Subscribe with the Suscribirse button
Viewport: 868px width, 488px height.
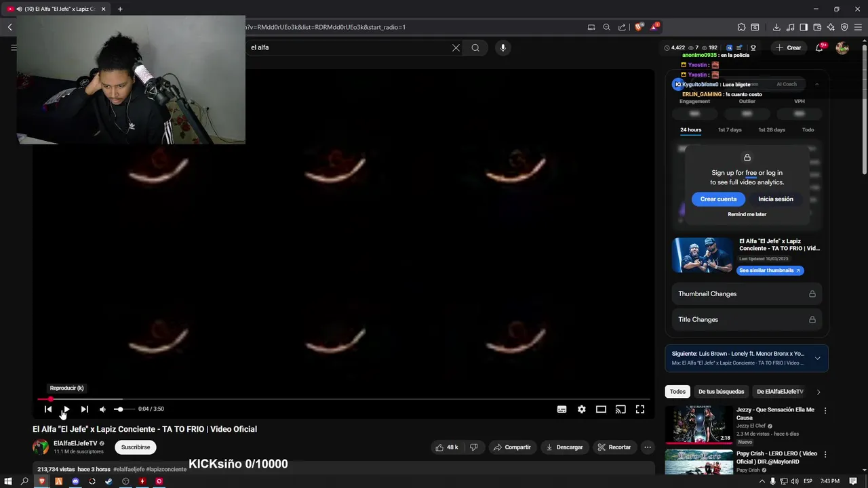[x=136, y=447]
